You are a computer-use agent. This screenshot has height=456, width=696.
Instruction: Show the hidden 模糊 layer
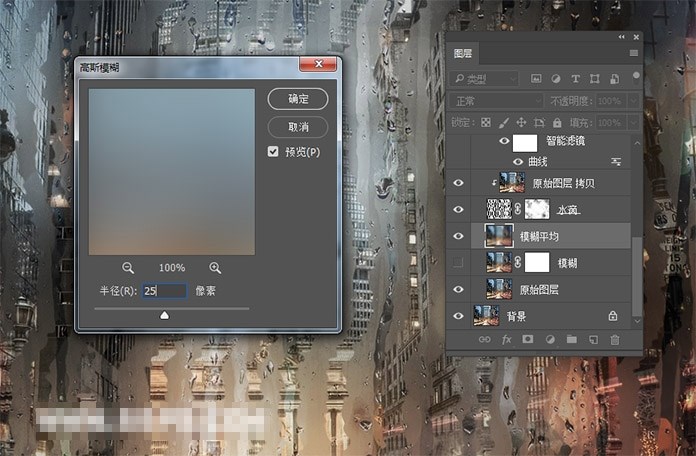tap(459, 262)
